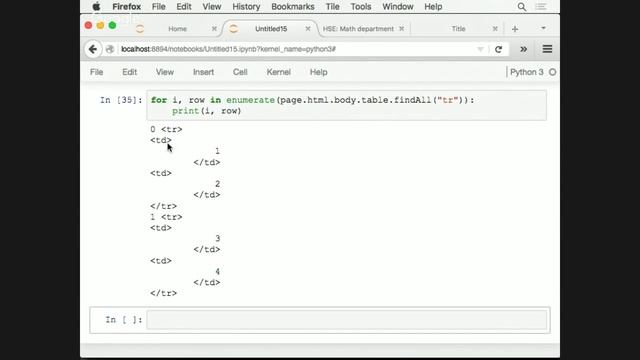Open the notebook Insert menu
640x360 pixels.
point(203,72)
